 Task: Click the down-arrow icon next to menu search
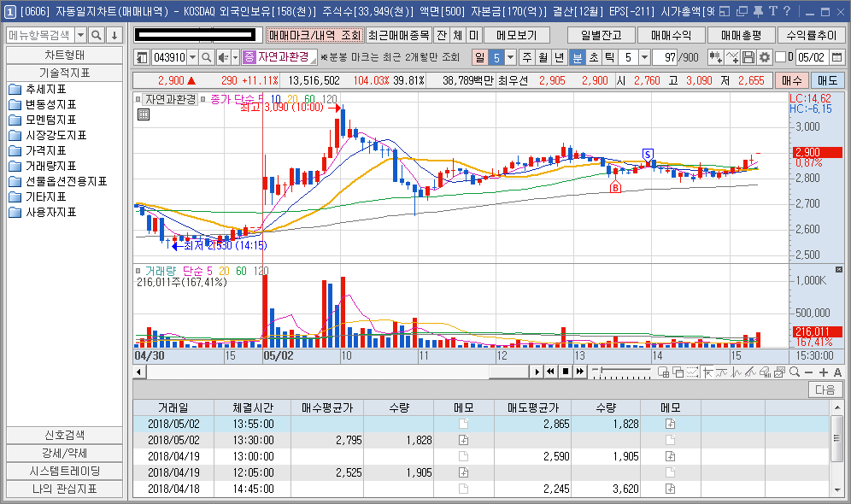tap(114, 35)
